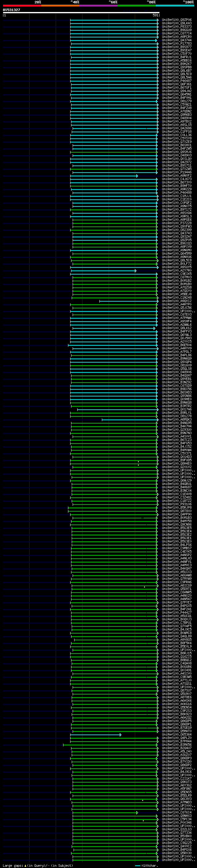197x868 pixels.
Task: Select hit label UniRef100_Q5ENS4
Action: [x=177, y=708]
